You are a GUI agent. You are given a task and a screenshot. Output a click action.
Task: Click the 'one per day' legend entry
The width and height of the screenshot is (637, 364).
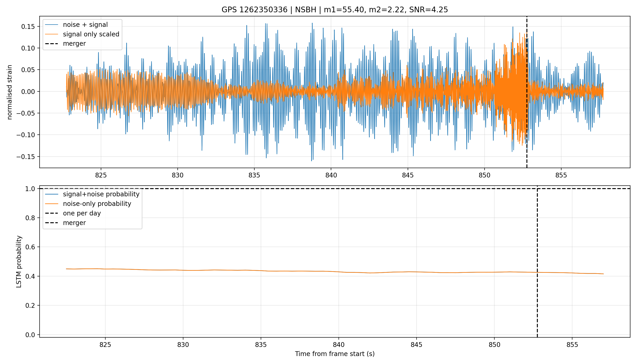point(82,213)
